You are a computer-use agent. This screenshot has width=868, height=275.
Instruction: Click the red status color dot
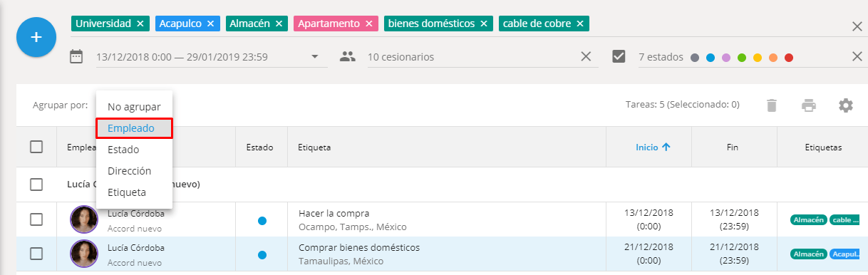[789, 58]
